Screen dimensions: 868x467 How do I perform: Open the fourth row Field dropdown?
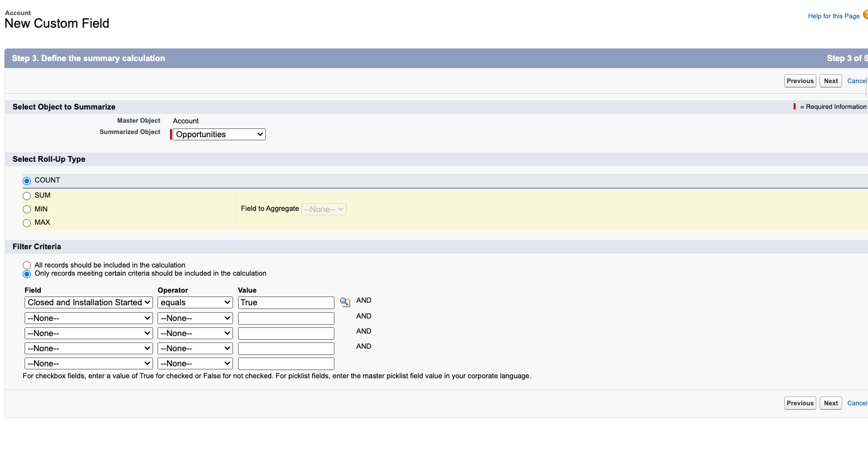89,349
